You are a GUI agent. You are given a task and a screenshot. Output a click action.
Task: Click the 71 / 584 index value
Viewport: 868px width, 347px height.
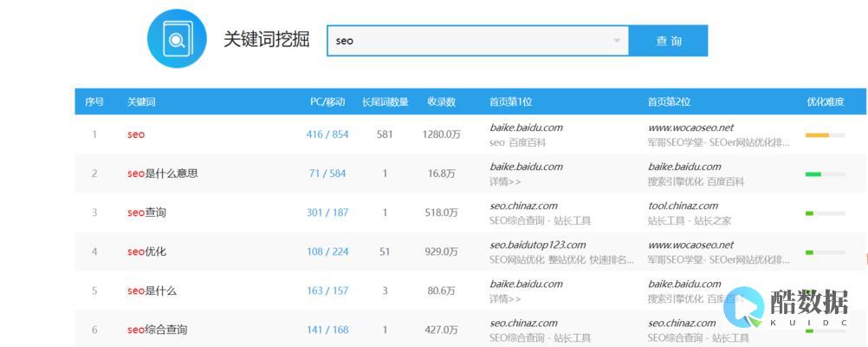click(x=327, y=173)
